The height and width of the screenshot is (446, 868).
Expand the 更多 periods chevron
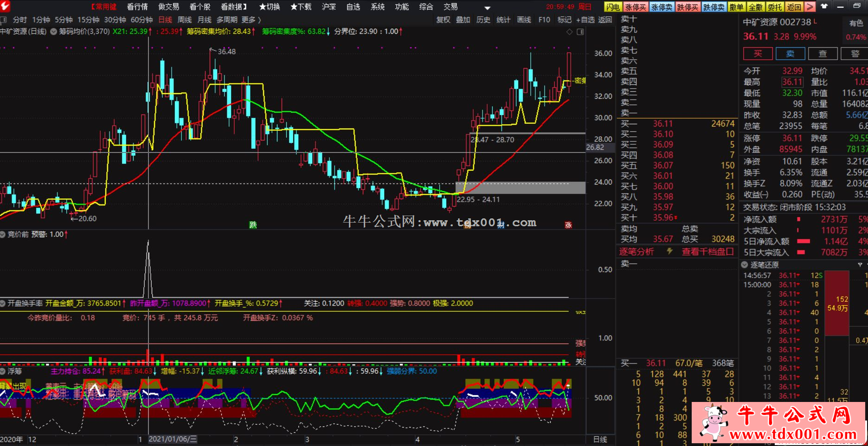260,20
